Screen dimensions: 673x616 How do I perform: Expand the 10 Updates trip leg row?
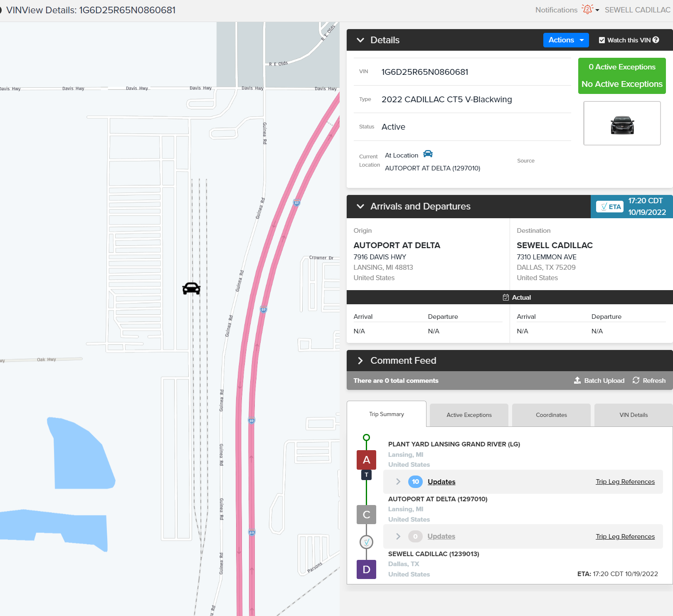point(398,482)
